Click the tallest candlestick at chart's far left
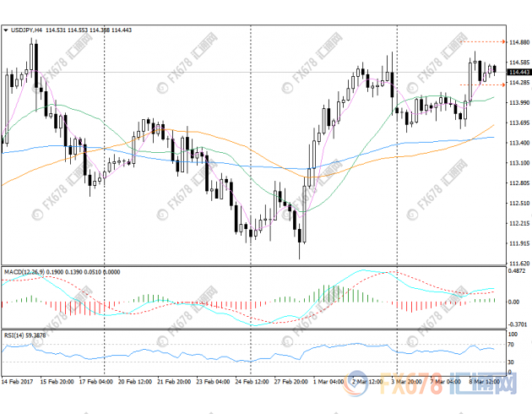 click(x=33, y=59)
